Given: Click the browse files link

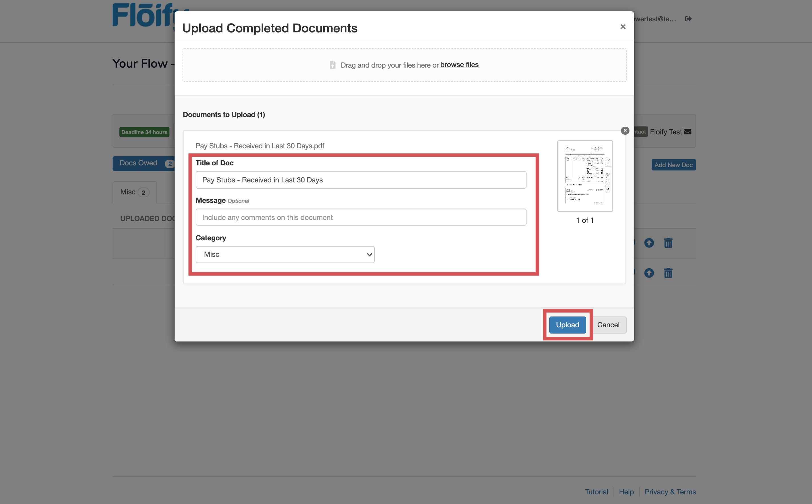Looking at the screenshot, I should click(x=459, y=65).
